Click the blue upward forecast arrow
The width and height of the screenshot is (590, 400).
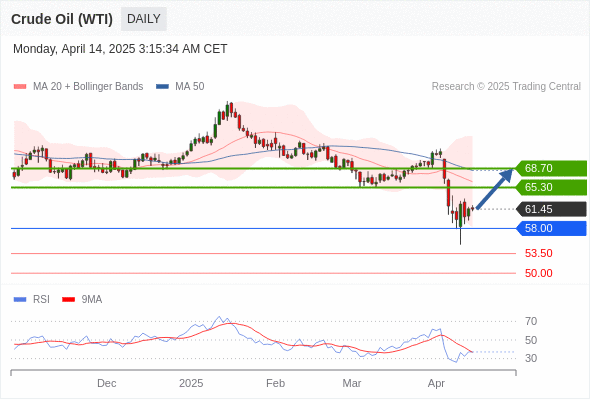pyautogui.click(x=494, y=189)
